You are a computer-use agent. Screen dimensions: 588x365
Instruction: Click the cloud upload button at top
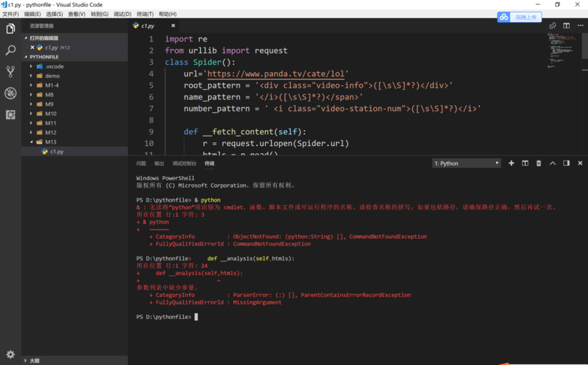click(x=519, y=17)
